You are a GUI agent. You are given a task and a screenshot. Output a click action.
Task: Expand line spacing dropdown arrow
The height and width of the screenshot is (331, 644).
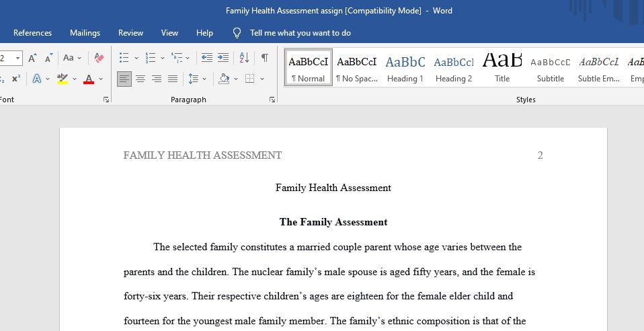tap(204, 79)
